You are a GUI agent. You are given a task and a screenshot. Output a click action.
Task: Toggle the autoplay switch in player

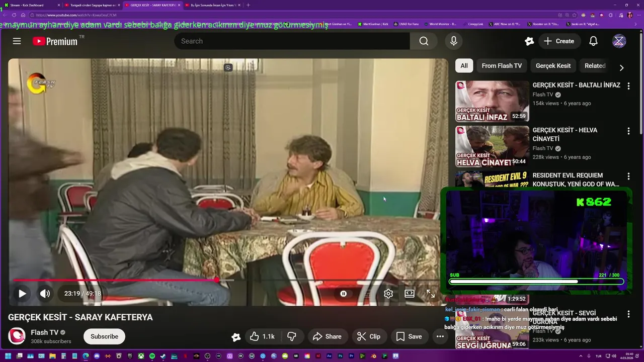pyautogui.click(x=343, y=294)
